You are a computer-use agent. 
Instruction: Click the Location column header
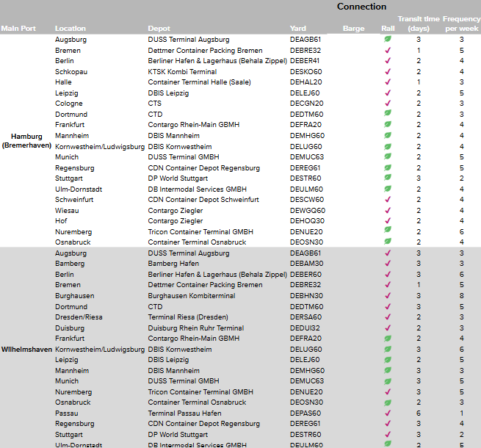[70, 29]
